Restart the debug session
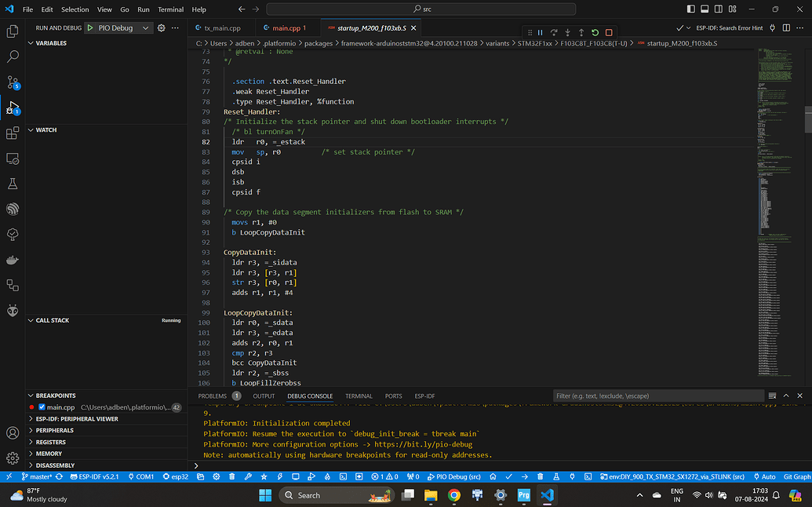812x507 pixels. click(x=595, y=33)
